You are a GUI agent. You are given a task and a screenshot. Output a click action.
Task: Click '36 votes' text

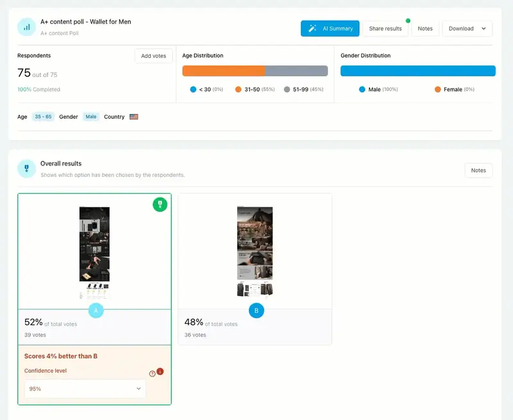tap(195, 335)
